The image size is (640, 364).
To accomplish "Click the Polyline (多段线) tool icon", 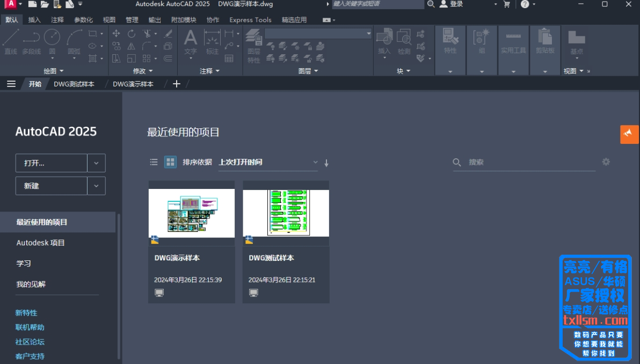I will click(x=32, y=37).
